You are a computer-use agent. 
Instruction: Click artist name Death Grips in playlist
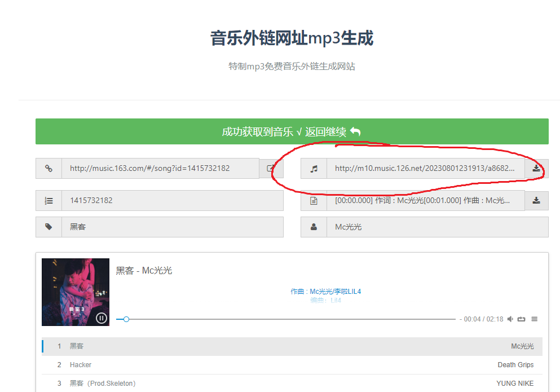[x=515, y=365]
